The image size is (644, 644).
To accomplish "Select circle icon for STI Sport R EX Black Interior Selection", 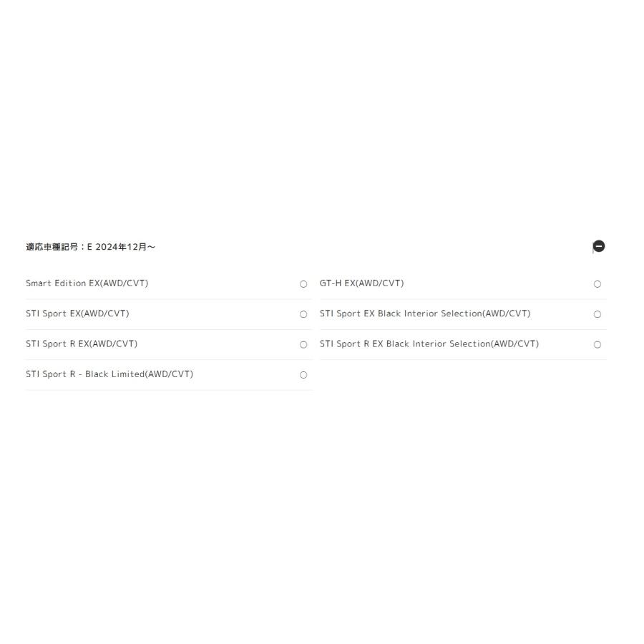I will 597,345.
